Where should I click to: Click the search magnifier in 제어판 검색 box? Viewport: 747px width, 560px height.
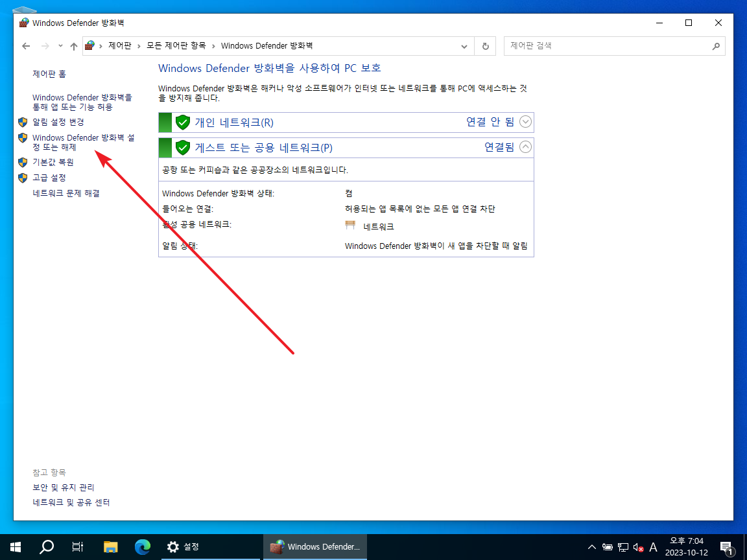click(x=716, y=46)
